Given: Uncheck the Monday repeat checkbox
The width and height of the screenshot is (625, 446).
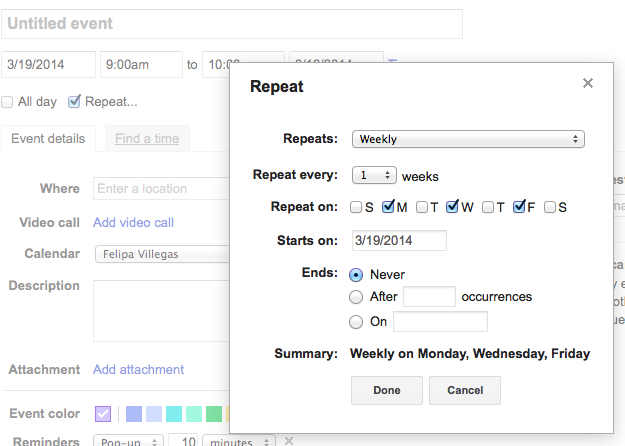Looking at the screenshot, I should pos(388,206).
